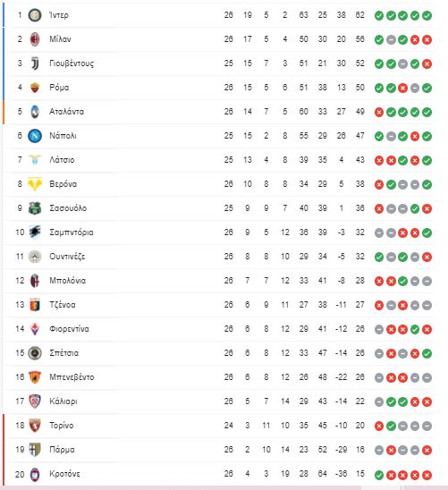Click the Milan club crest icon
Image resolution: width=448 pixels, height=490 pixels.
pos(35,39)
